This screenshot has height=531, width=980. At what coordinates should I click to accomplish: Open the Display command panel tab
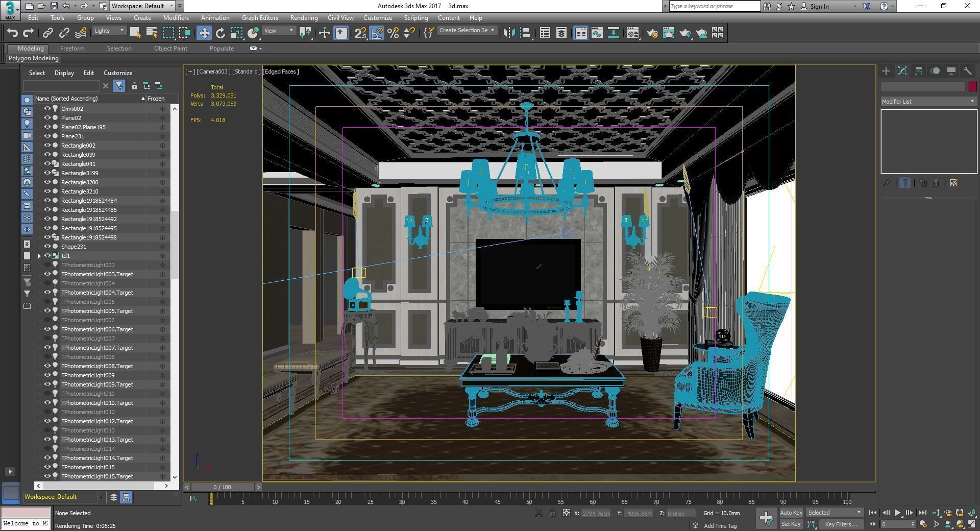(x=951, y=71)
